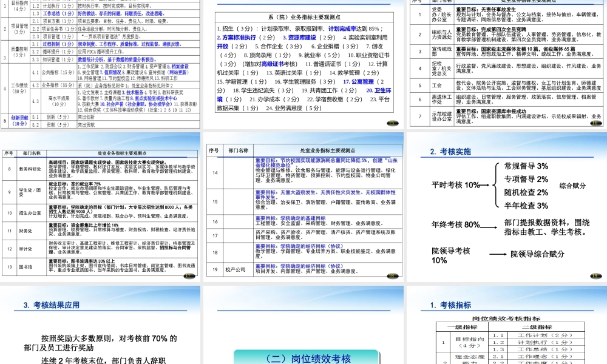This screenshot has height=364, width=607.
Task: Click slide number badge 19
Action: coord(596,276)
